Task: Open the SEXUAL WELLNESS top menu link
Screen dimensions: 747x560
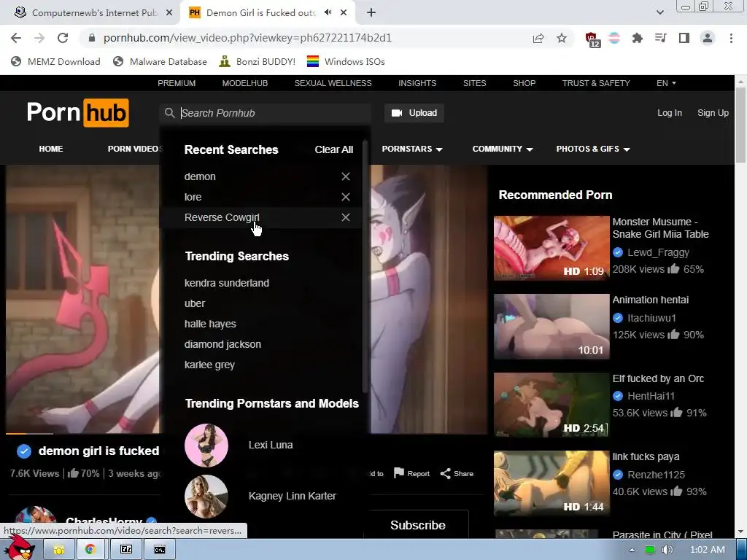Action: tap(333, 83)
